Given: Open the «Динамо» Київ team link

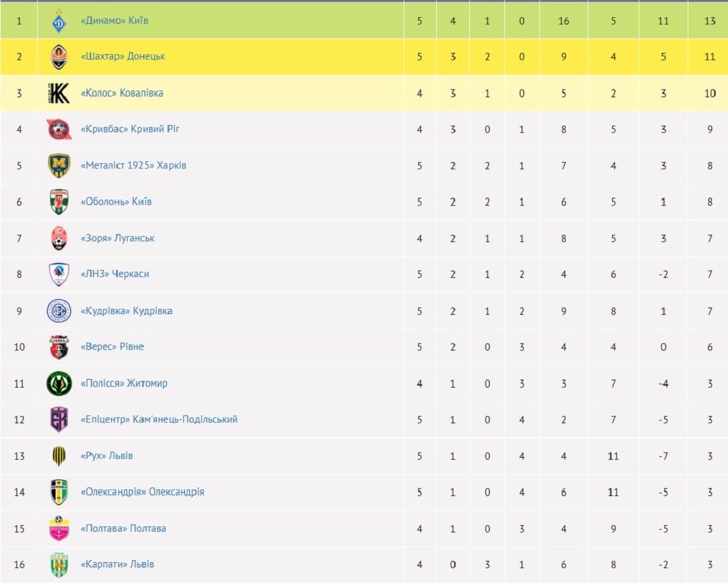Looking at the screenshot, I should click(x=114, y=21).
